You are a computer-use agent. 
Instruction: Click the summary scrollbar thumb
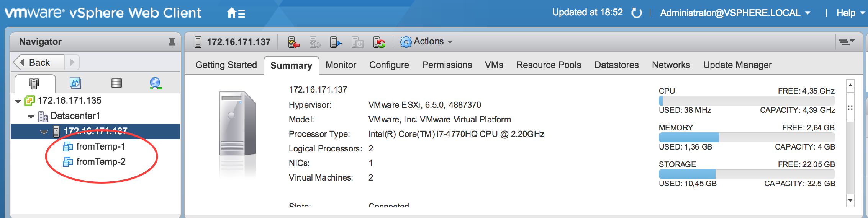click(850, 107)
